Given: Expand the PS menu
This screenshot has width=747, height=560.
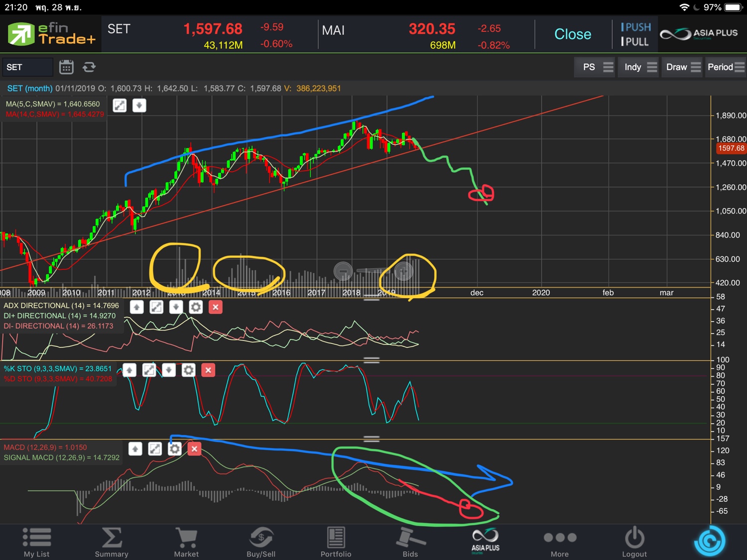Looking at the screenshot, I should pos(595,67).
